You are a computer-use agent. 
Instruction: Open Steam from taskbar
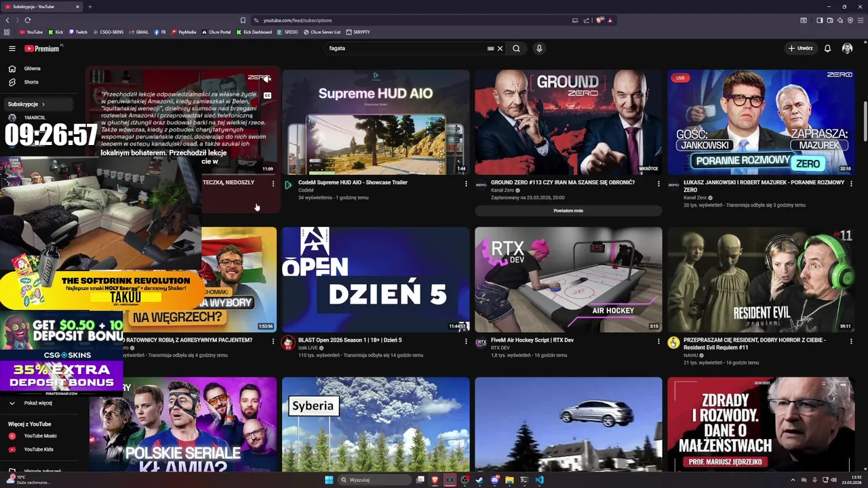point(479,480)
